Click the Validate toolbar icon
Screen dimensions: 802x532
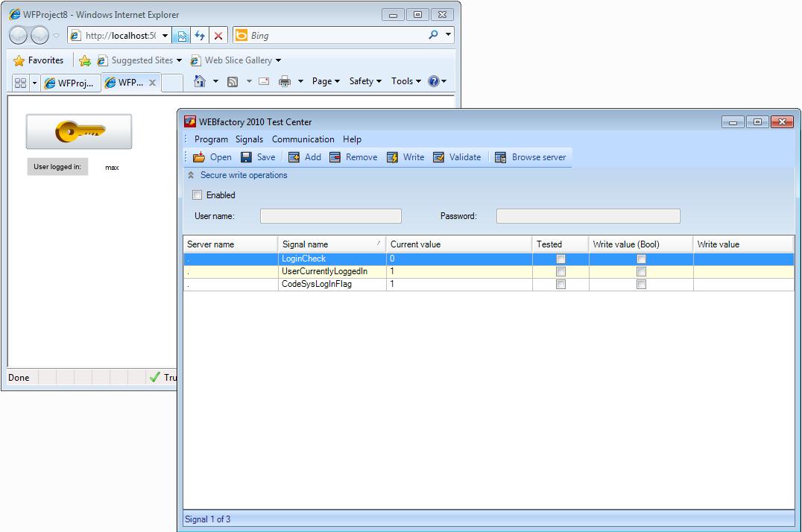438,157
